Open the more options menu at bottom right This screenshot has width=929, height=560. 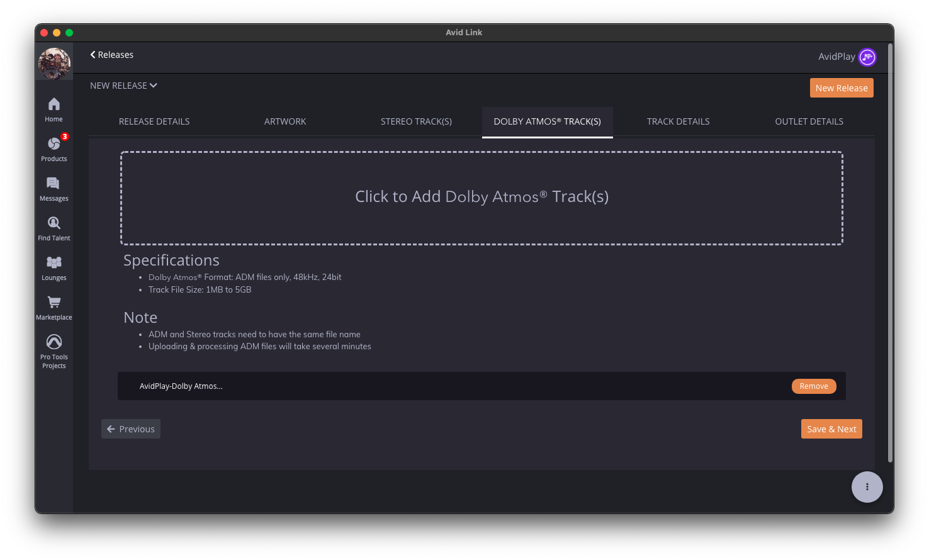point(867,486)
